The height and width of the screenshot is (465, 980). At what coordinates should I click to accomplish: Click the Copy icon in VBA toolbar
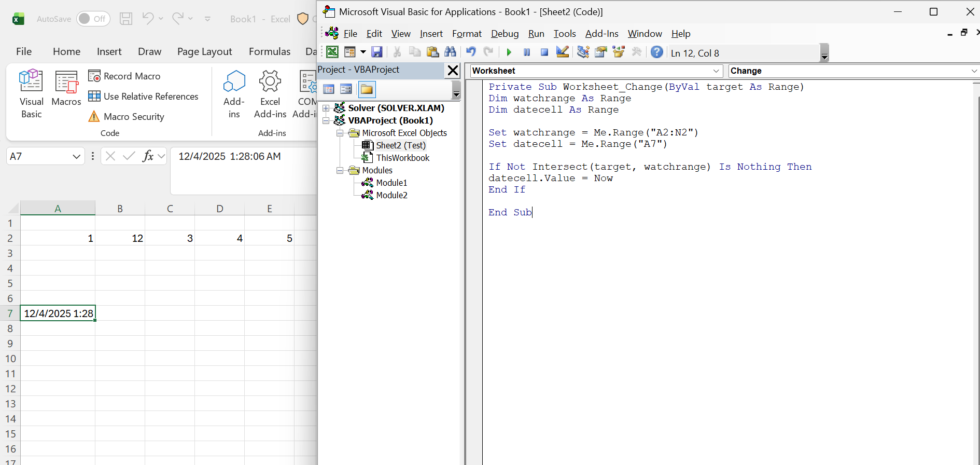coord(415,52)
